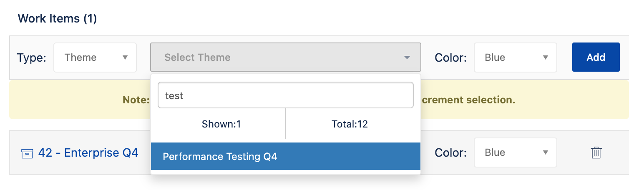
Task: Click the Total:12 count label
Action: [350, 124]
